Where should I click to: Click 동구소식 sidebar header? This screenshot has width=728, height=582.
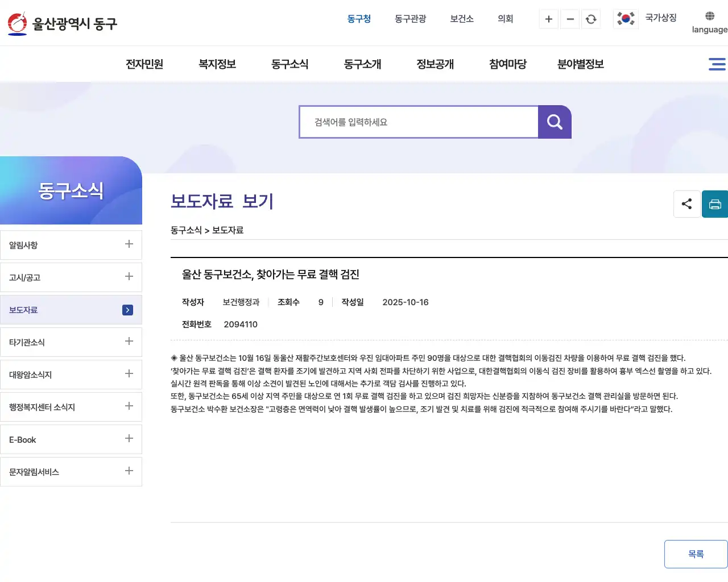(x=71, y=190)
